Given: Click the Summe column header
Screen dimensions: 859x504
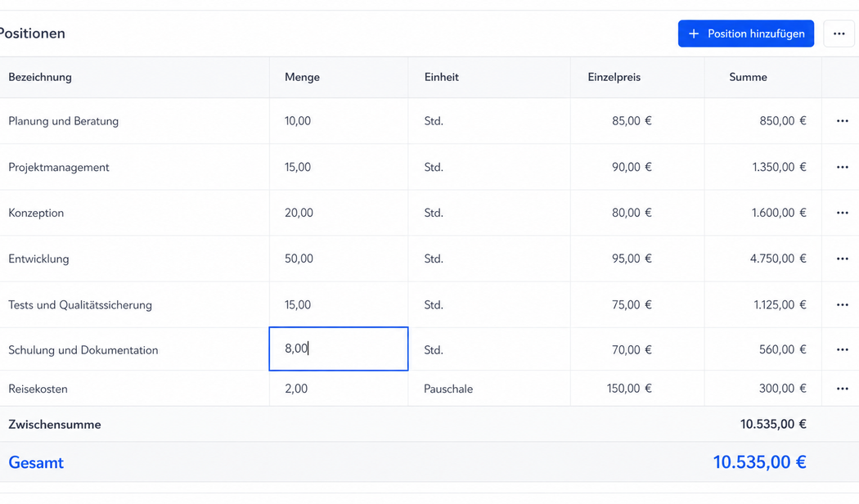Looking at the screenshot, I should coord(748,77).
